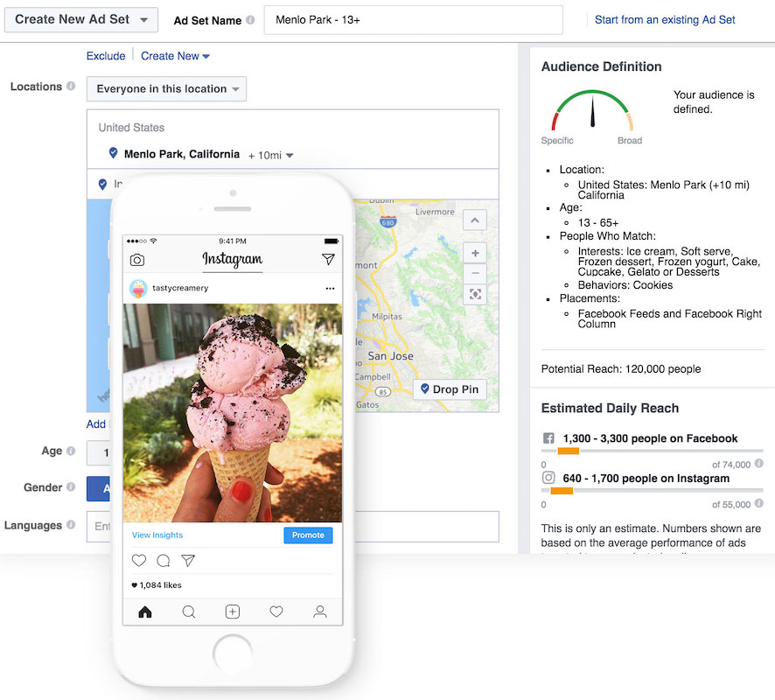Viewport: 775px width, 700px height.
Task: Click the Exclude link
Action: pos(106,56)
